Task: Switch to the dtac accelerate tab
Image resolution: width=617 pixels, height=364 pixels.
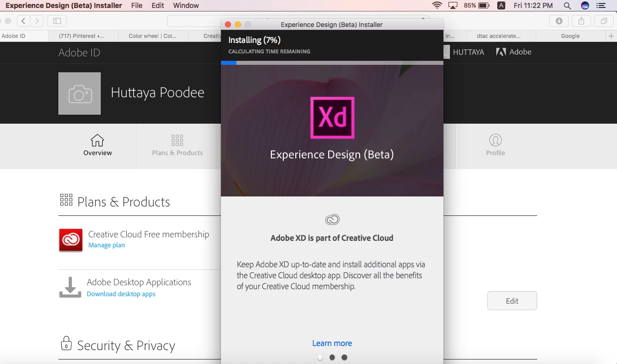Action: click(x=501, y=36)
